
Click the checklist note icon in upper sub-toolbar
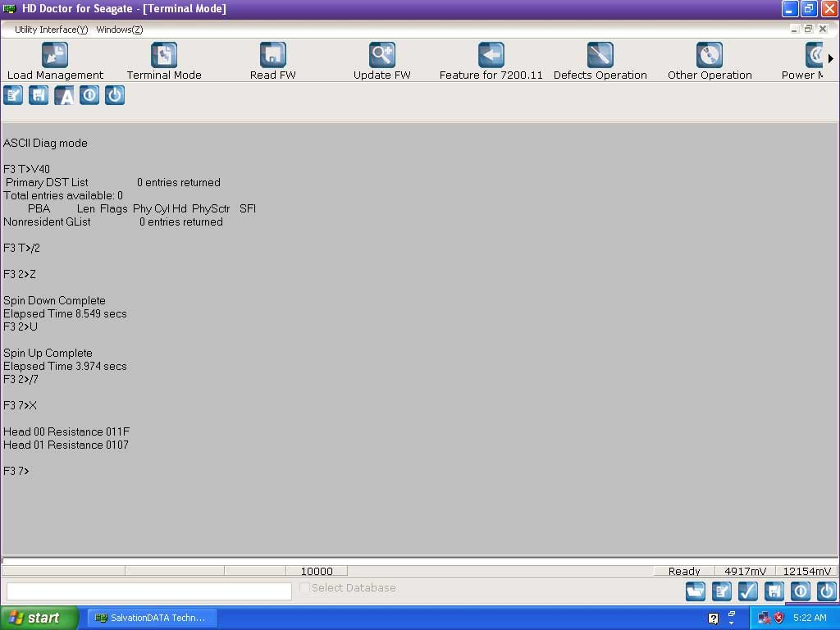coord(13,95)
